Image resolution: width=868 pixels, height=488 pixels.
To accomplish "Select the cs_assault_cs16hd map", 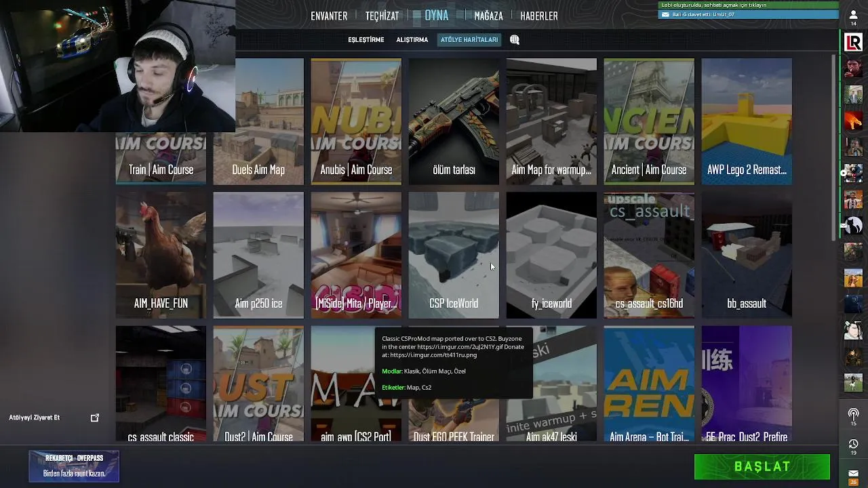I will click(649, 255).
